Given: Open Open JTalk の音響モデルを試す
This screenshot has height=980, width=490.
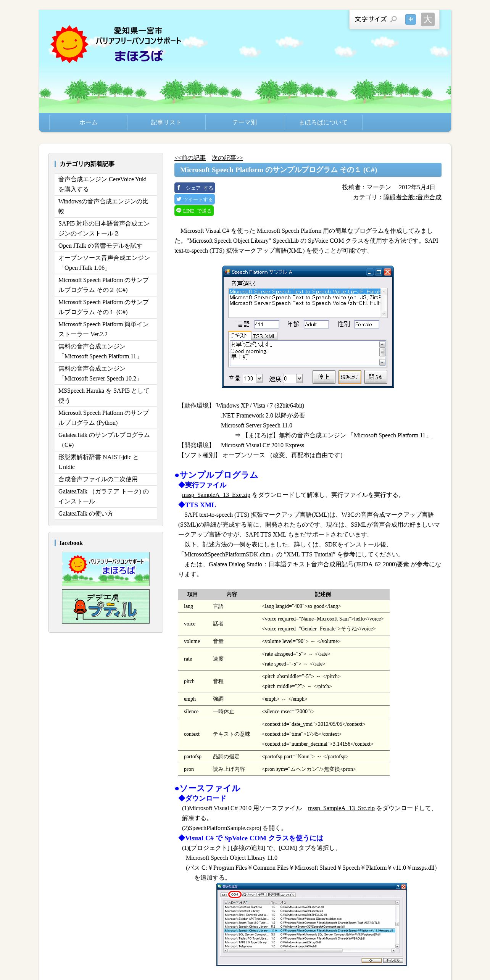Looking at the screenshot, I should (106, 246).
